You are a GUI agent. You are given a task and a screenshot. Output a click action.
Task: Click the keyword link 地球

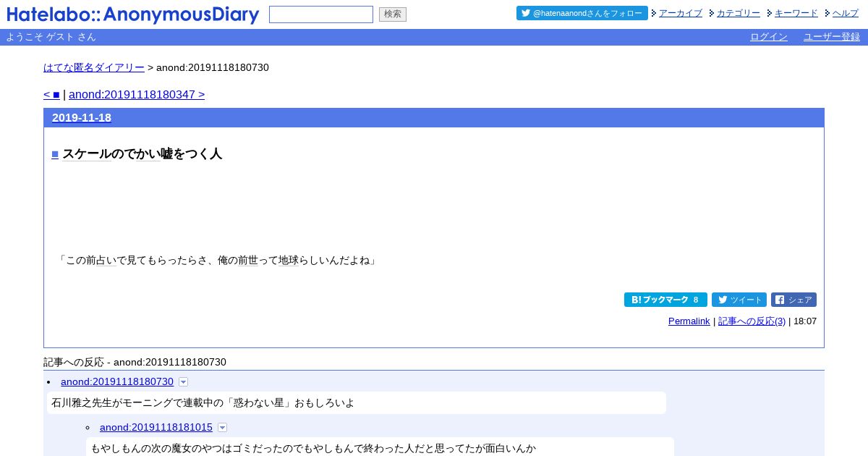pyautogui.click(x=289, y=260)
